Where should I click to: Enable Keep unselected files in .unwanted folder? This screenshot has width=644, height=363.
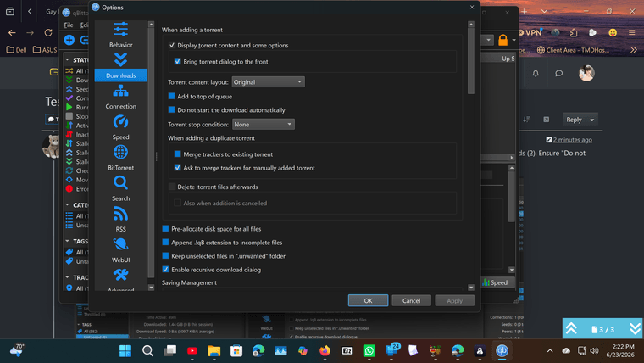165,255
